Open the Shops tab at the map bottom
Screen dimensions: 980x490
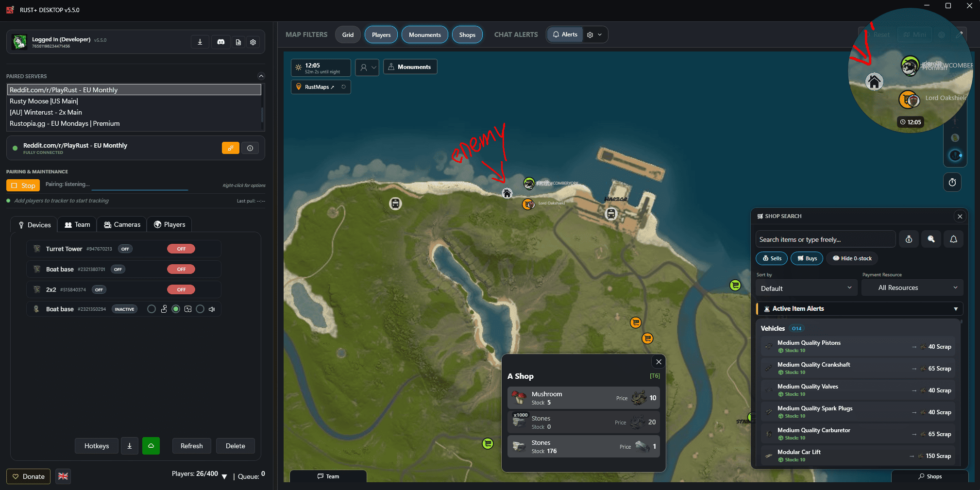929,476
